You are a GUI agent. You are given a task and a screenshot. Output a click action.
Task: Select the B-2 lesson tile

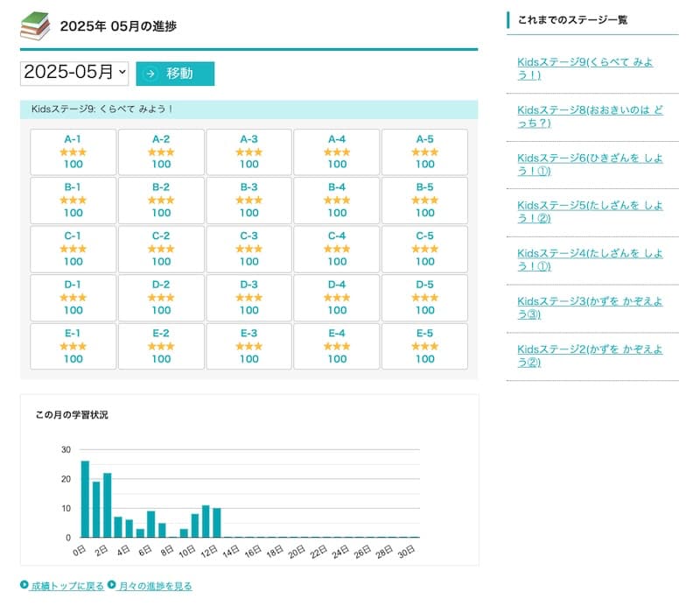pyautogui.click(x=161, y=200)
